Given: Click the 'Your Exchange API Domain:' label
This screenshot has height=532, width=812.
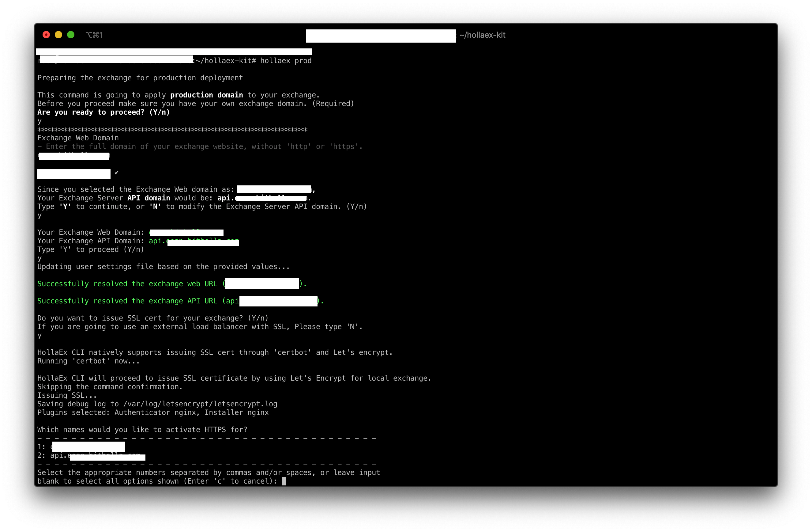Looking at the screenshot, I should pos(90,241).
